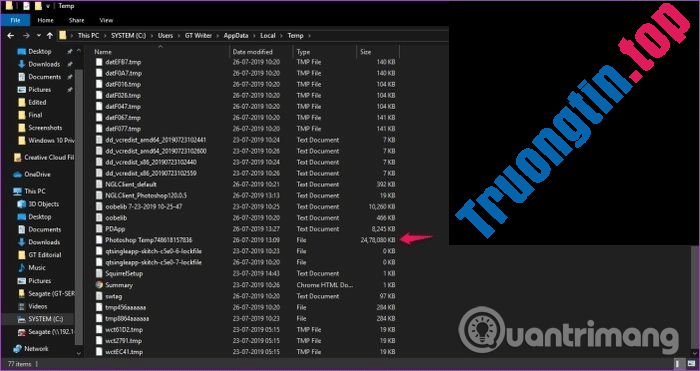Click Properties icon in title bar toolbar

(x=26, y=6)
